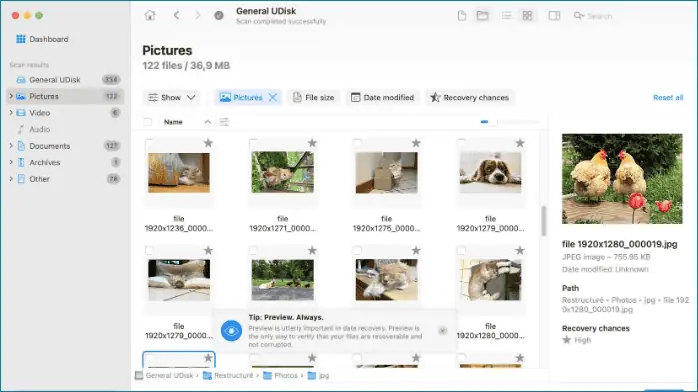
Task: Open the folder view icon in toolbar
Action: (482, 16)
